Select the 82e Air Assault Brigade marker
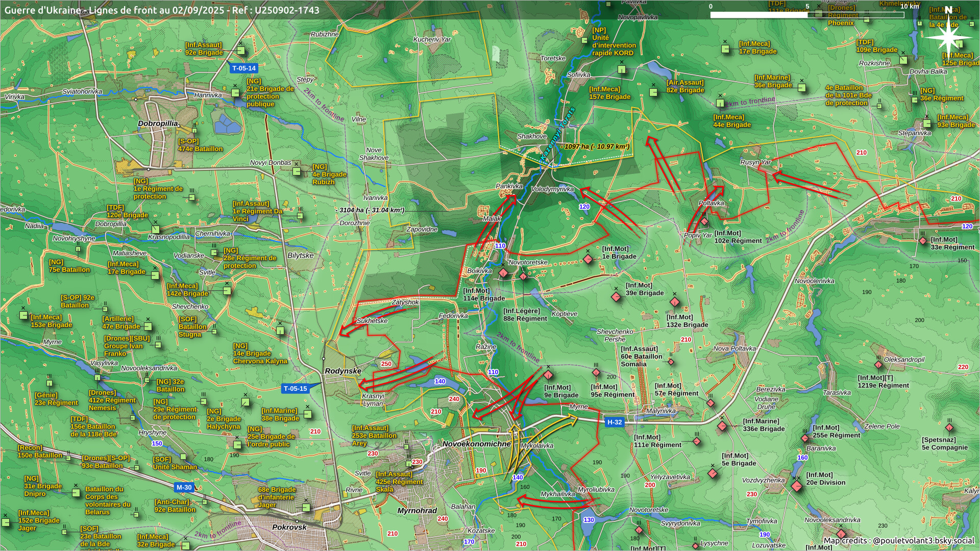The image size is (980, 551). tap(653, 92)
